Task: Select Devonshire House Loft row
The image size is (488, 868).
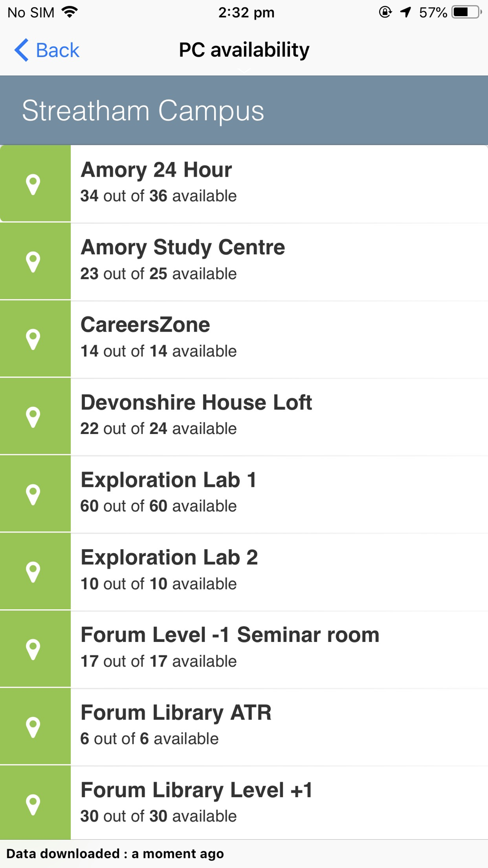Action: pos(244,416)
